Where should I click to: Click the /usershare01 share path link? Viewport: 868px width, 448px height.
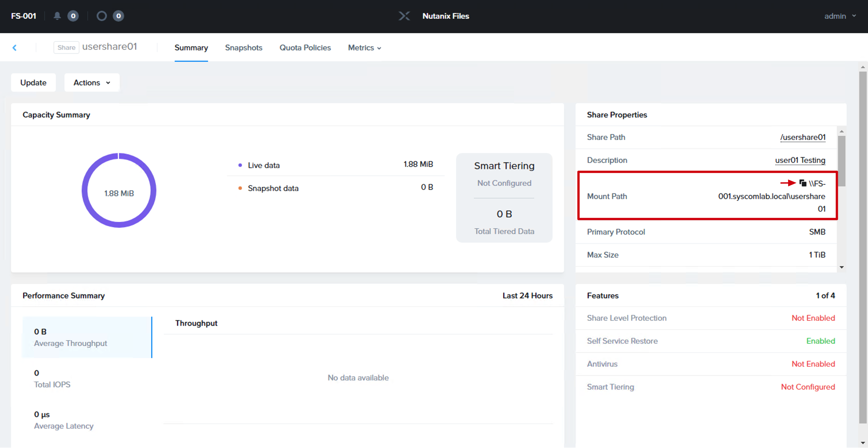tap(803, 138)
